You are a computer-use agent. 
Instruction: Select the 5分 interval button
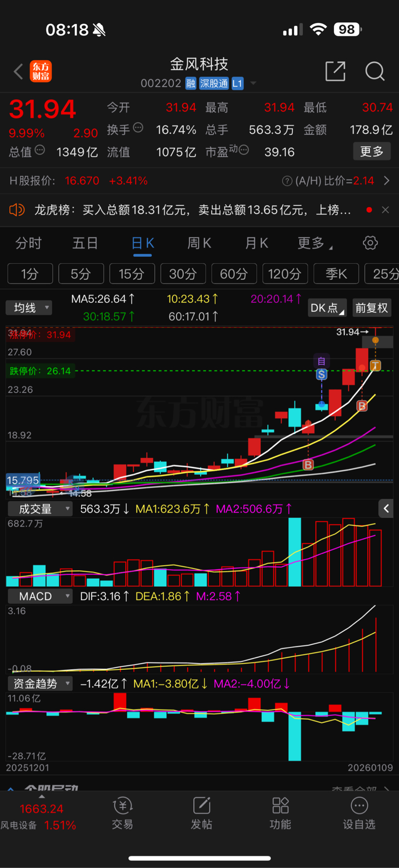point(81,274)
